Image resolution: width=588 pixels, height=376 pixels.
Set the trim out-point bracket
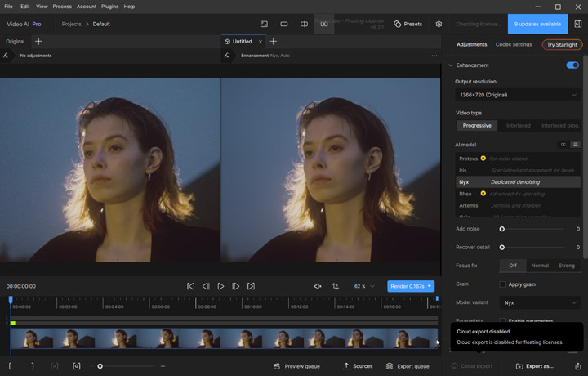32,366
